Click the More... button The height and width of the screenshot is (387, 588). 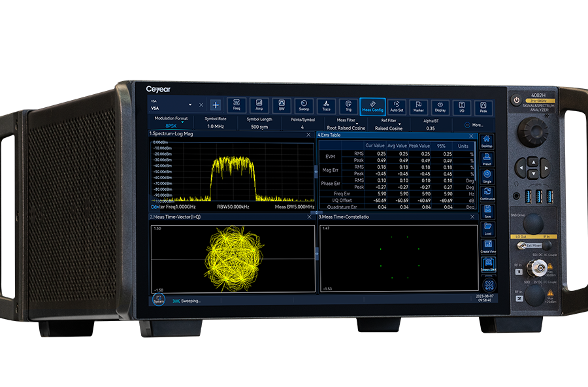pos(474,124)
